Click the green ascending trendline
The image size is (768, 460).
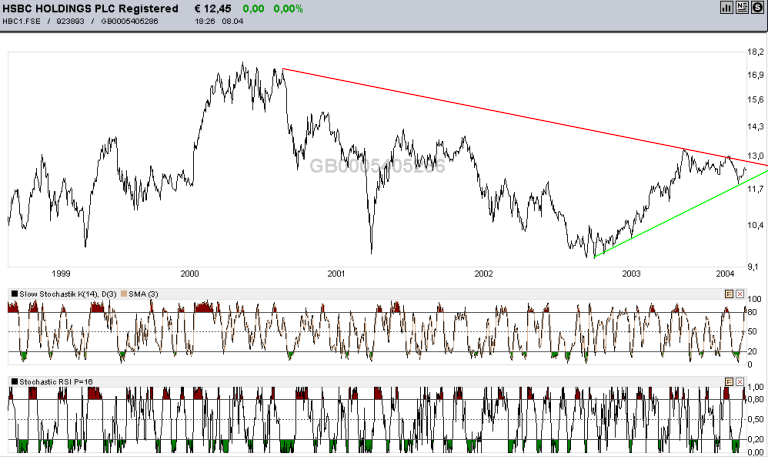click(x=686, y=211)
